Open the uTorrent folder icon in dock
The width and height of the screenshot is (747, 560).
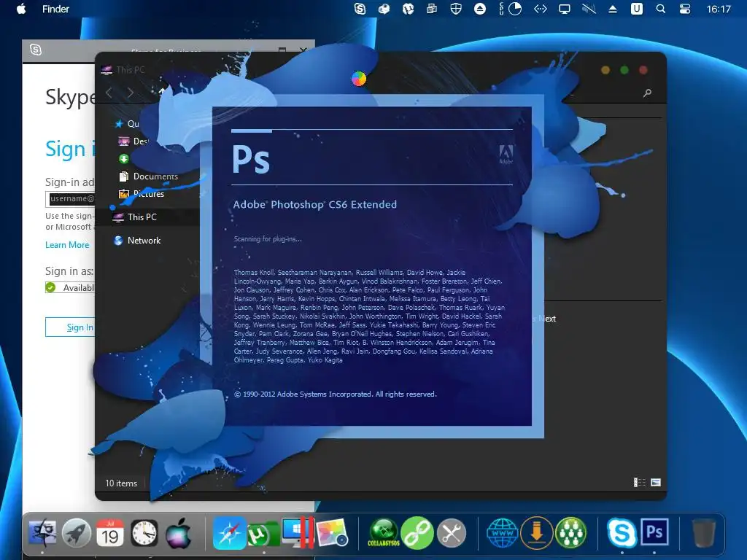[x=263, y=534]
